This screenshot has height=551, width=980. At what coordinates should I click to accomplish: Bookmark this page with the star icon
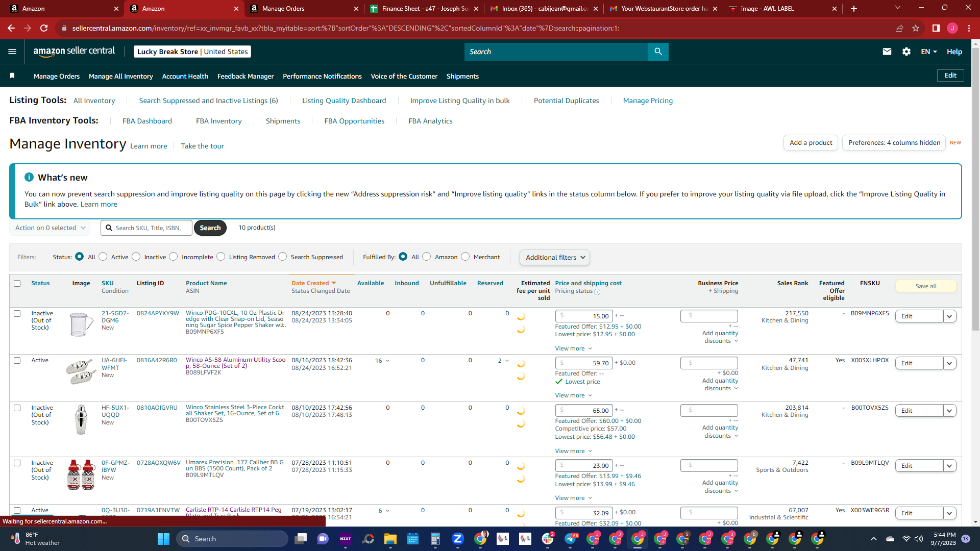pos(916,28)
